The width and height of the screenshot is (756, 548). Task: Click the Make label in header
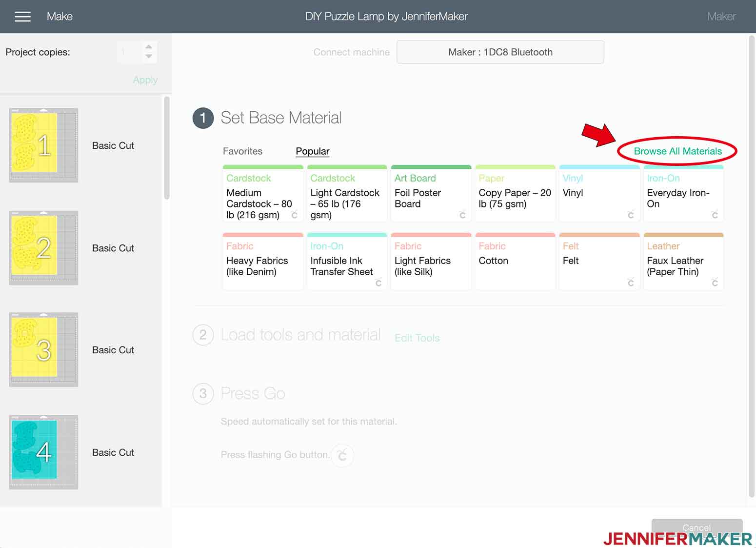(60, 17)
